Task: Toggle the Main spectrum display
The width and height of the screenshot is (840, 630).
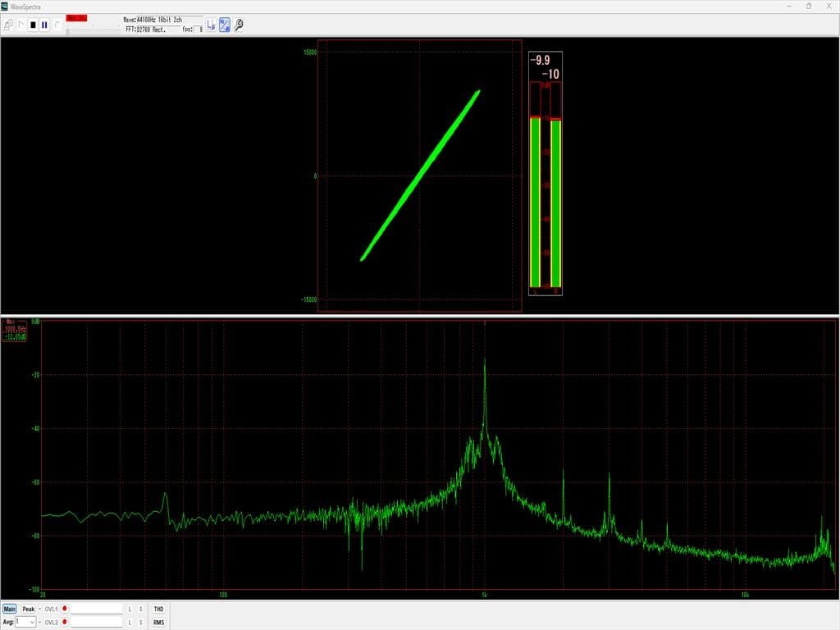Action: tap(10, 609)
